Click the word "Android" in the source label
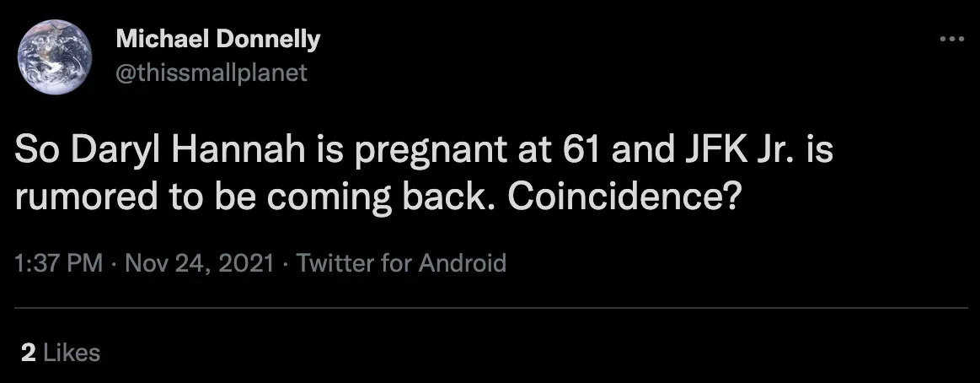The image size is (980, 383). (x=465, y=263)
